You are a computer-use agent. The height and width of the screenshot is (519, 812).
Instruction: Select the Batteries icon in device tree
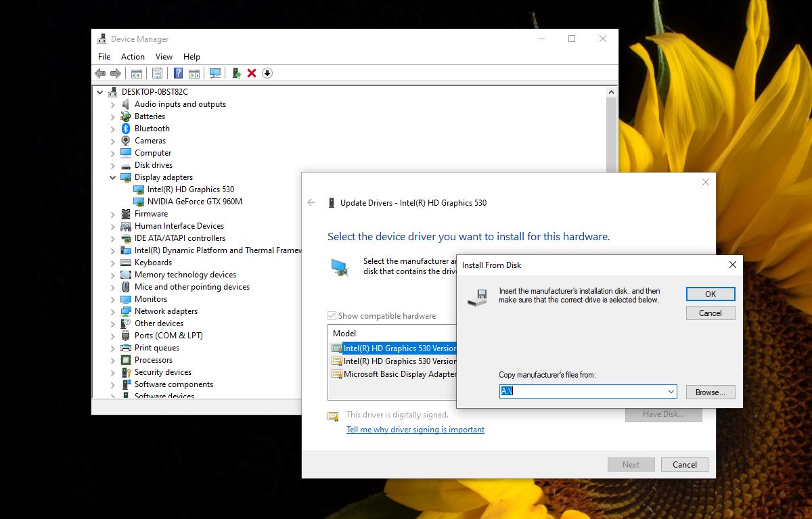pos(126,116)
